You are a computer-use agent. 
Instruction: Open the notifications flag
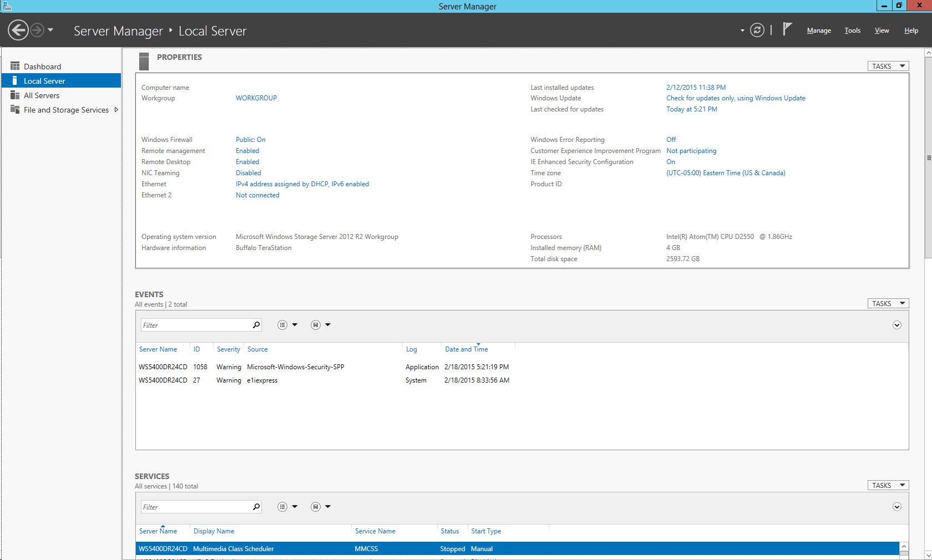[787, 29]
